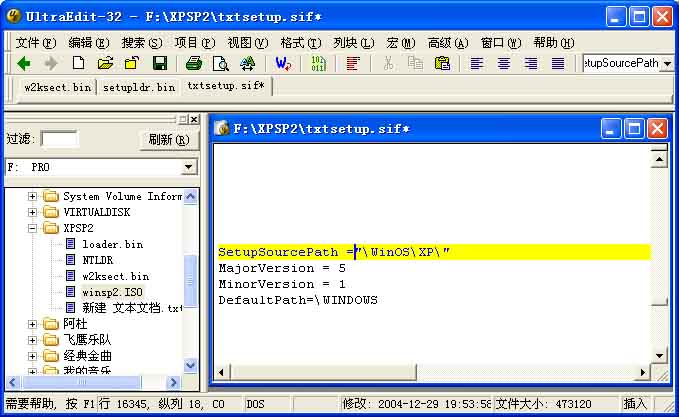This screenshot has height=417, width=679.
Task: Click the XPSP2 folder icon
Action: (x=51, y=228)
